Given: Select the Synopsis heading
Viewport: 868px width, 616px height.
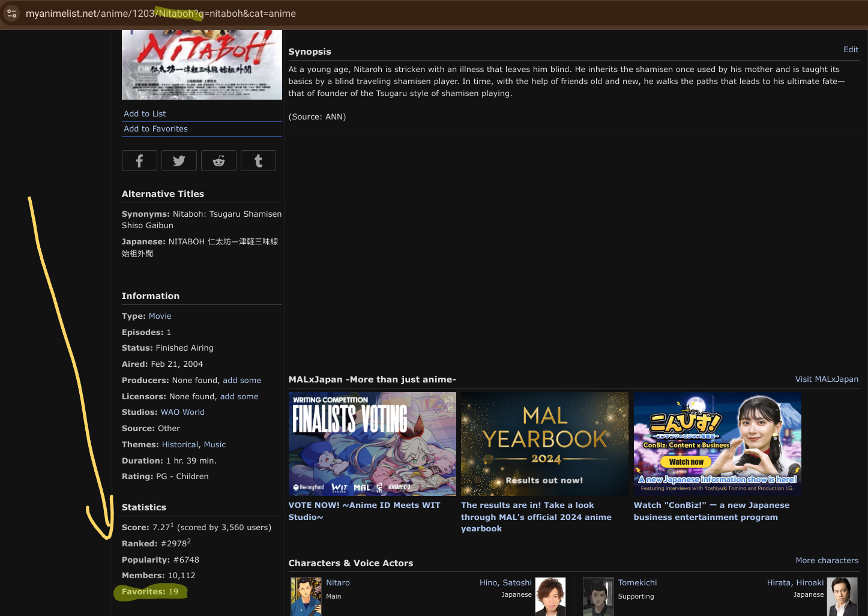Looking at the screenshot, I should 310,52.
